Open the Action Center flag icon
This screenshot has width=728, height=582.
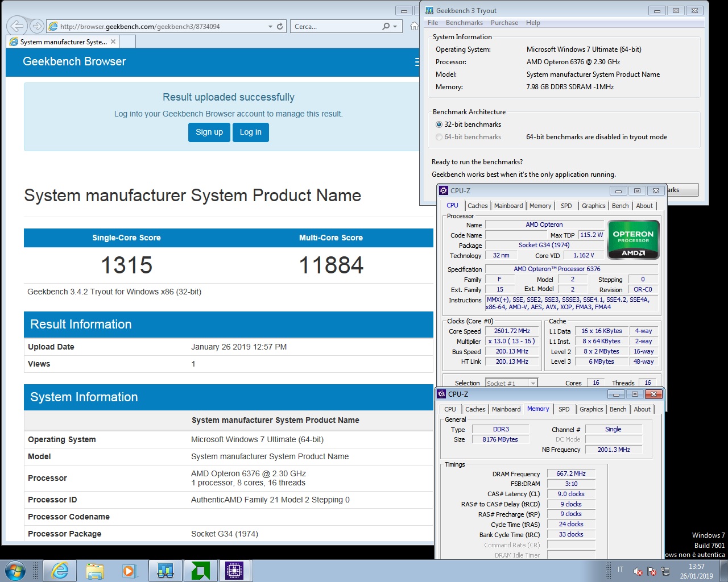pos(652,571)
